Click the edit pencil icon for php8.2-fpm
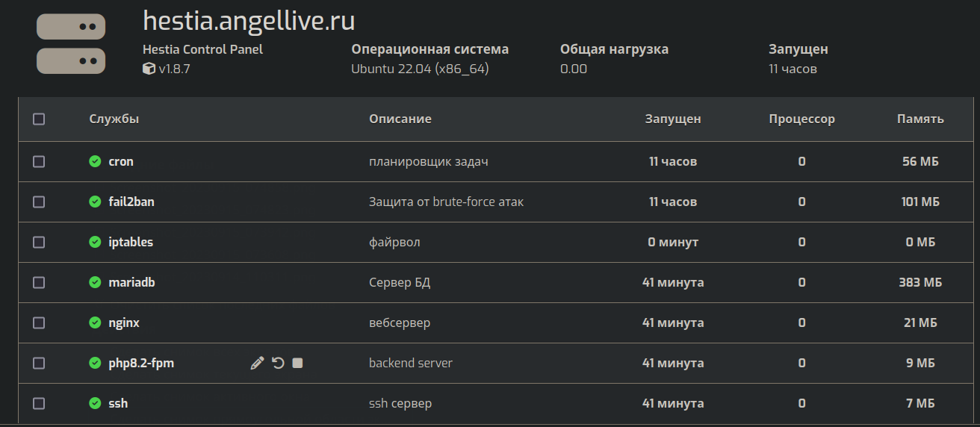 click(x=257, y=363)
